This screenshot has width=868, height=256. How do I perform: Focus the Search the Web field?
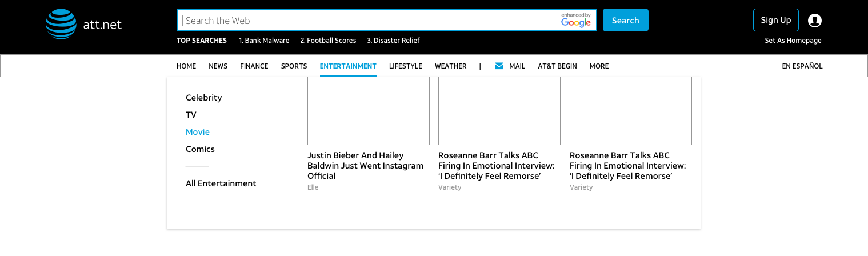point(387,21)
